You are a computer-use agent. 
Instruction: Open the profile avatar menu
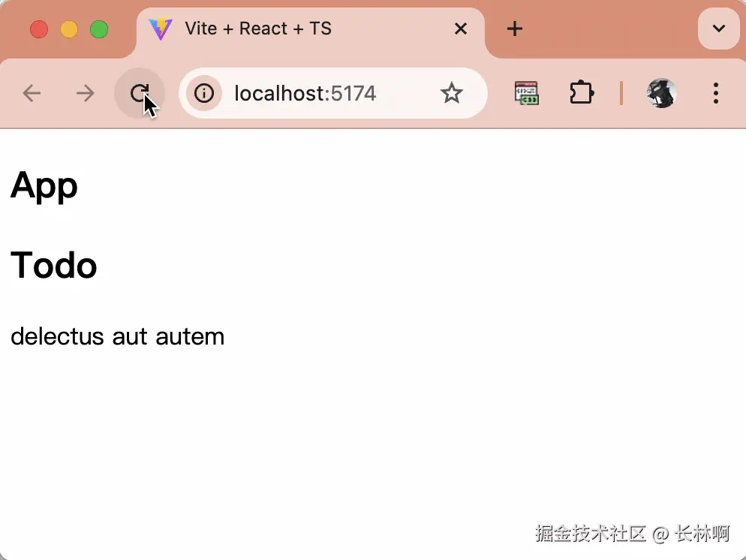tap(661, 93)
